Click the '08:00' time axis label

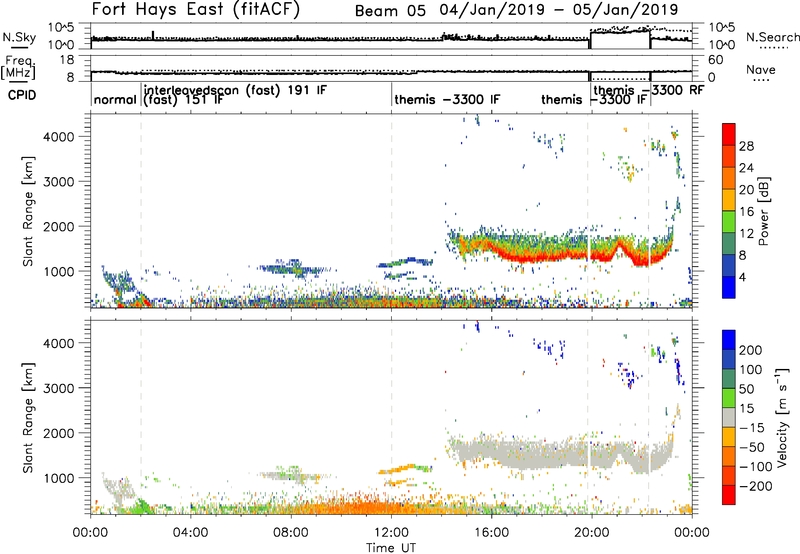click(x=291, y=533)
